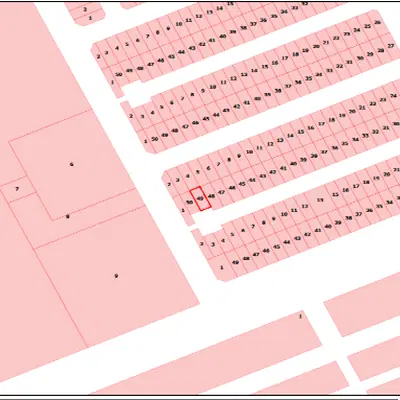Select small parcel 7 at left edge
The height and width of the screenshot is (400, 400).
coord(17,189)
